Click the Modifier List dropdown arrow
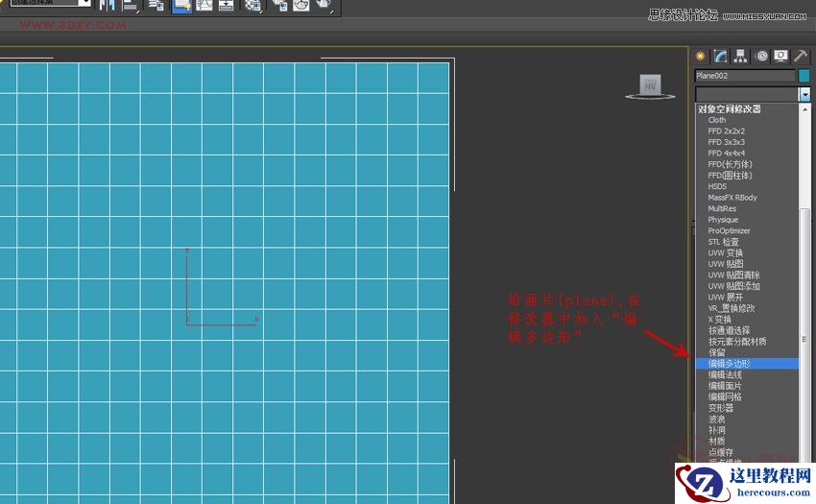Viewport: 816px width, 504px height. pos(805,94)
